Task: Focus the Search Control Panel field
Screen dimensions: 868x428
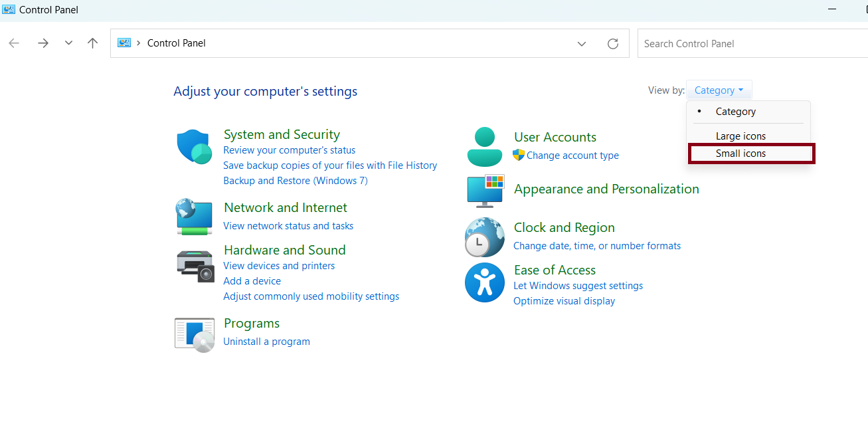Action: point(750,44)
